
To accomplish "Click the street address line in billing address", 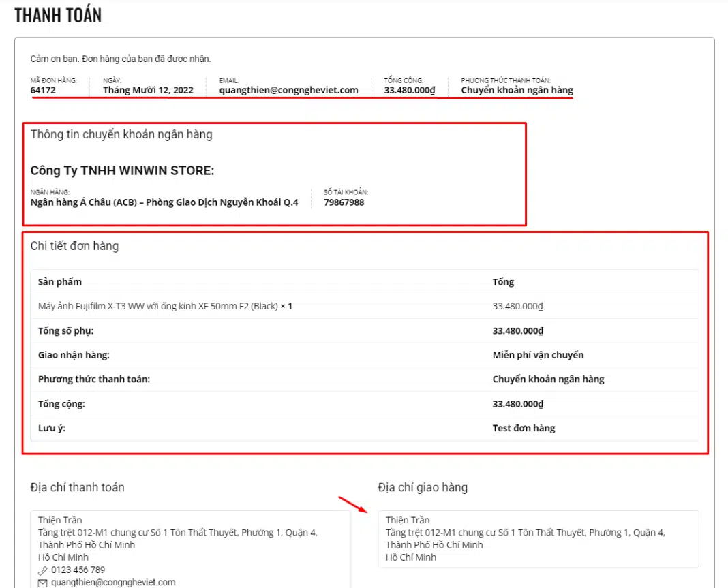I will [178, 532].
